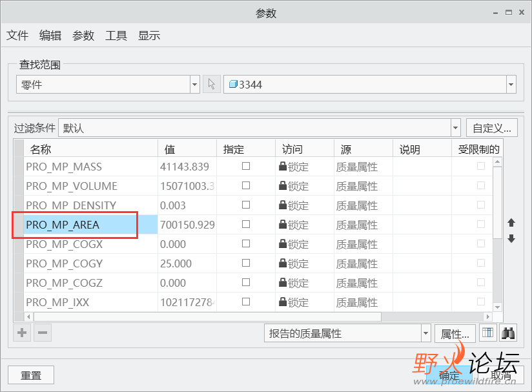Open the 过滤条件 默认 filter dropdown
The image size is (532, 392).
(455, 128)
